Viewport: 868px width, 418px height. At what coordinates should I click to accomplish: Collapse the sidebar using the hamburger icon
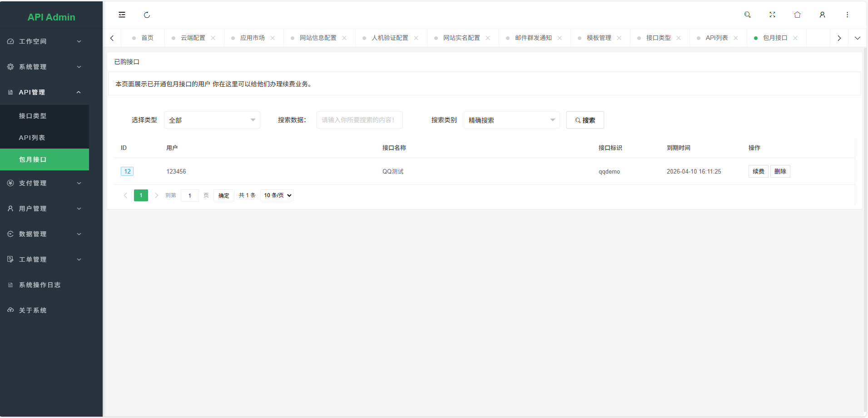(x=122, y=15)
